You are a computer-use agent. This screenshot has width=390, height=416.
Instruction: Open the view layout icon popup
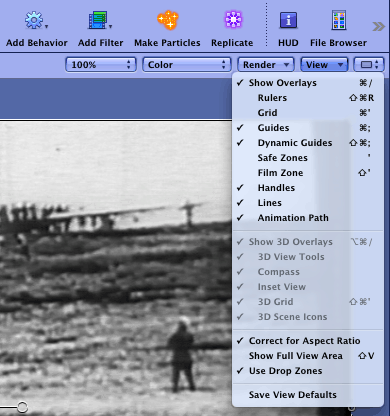(369, 64)
